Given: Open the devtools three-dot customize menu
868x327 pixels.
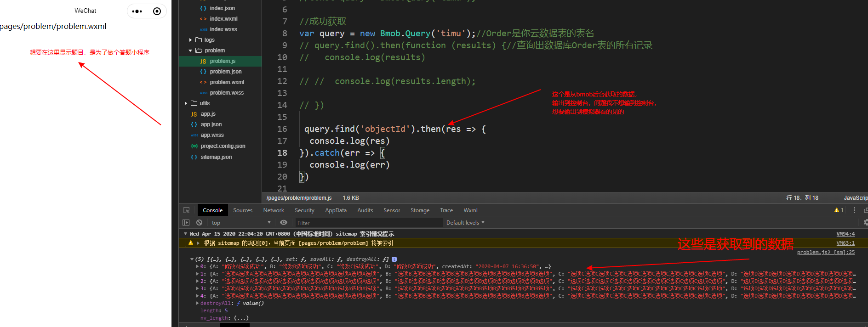Looking at the screenshot, I should click(x=855, y=210).
